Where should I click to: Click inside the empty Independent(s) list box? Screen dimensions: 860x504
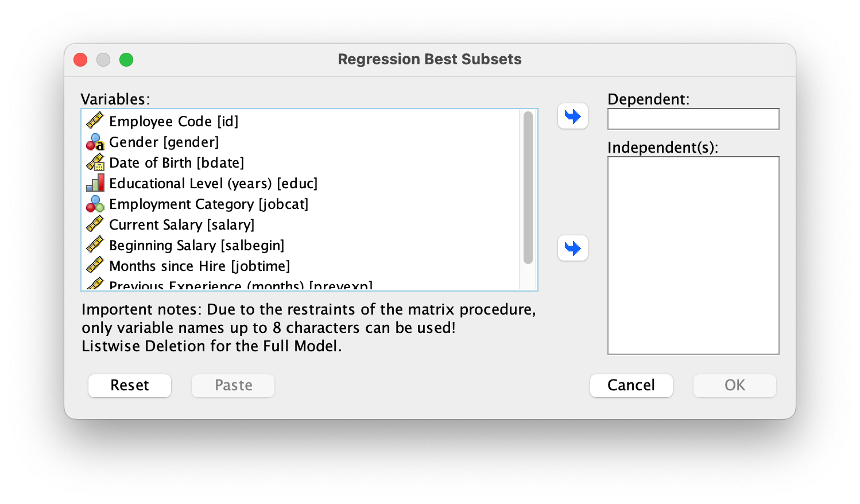[x=692, y=255]
